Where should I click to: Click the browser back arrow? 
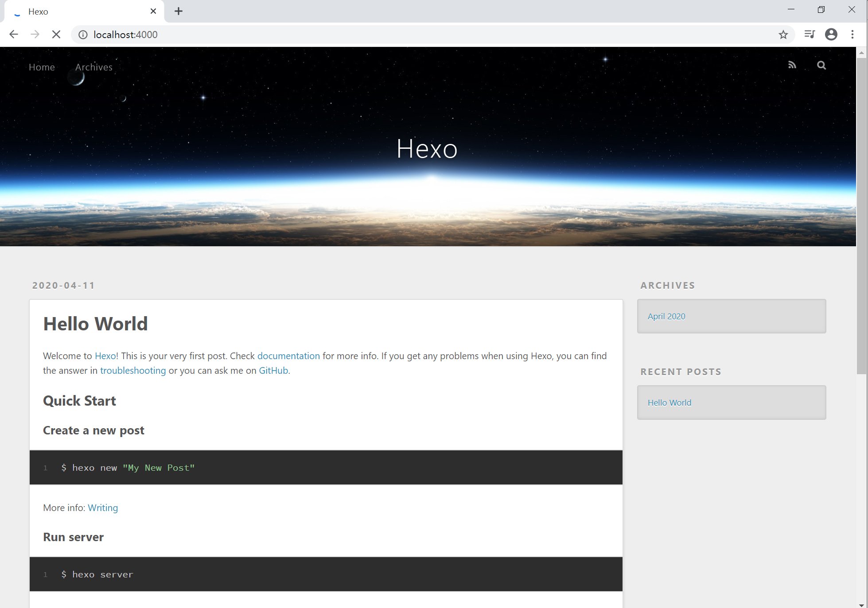click(x=14, y=35)
